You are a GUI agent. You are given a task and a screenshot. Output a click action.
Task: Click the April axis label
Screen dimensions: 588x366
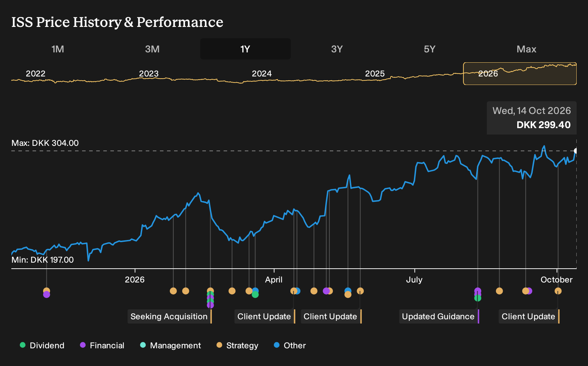point(274,280)
